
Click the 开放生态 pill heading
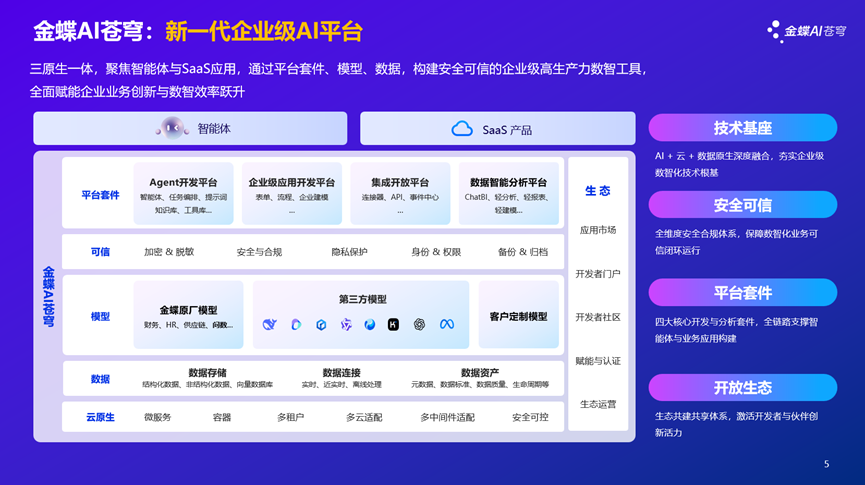click(742, 388)
